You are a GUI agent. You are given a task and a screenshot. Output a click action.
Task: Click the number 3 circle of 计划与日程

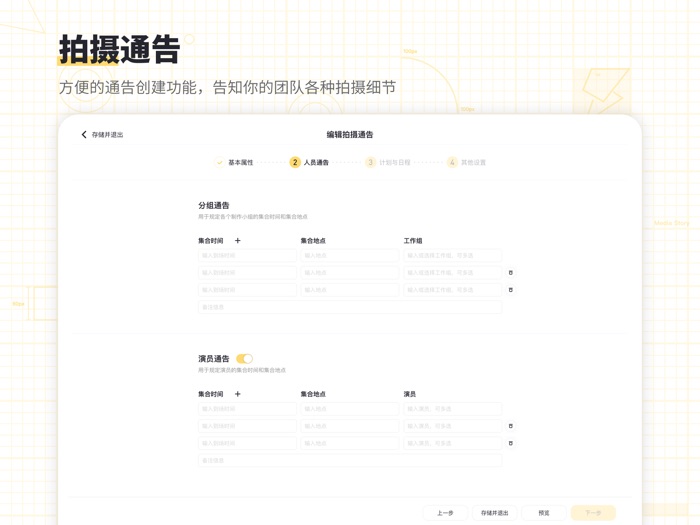coord(370,162)
